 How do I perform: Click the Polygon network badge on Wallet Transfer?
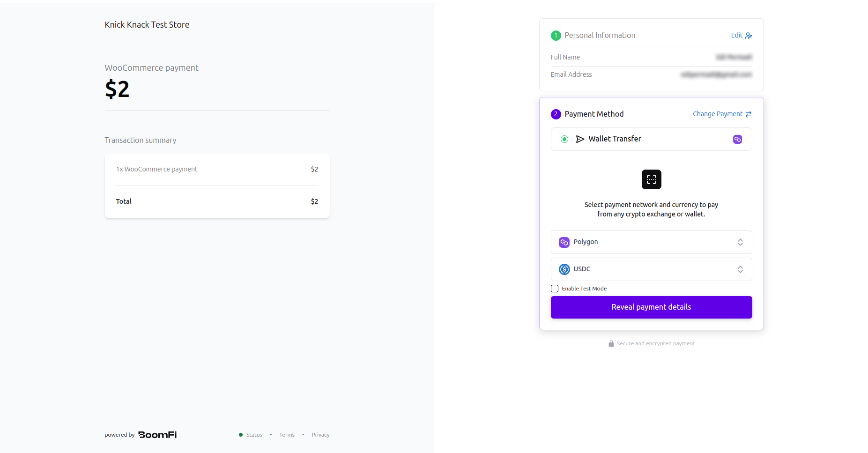[737, 139]
